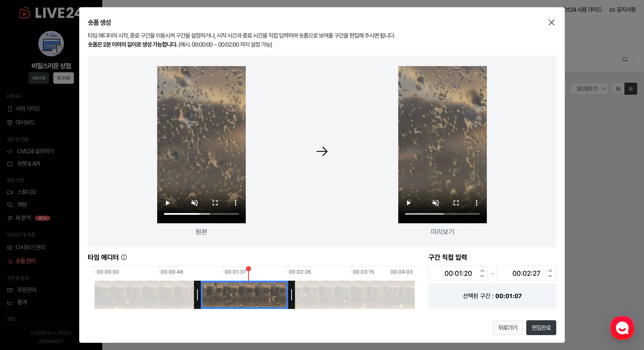
Task: Enter fullscreen on preview video
Action: coord(456,203)
